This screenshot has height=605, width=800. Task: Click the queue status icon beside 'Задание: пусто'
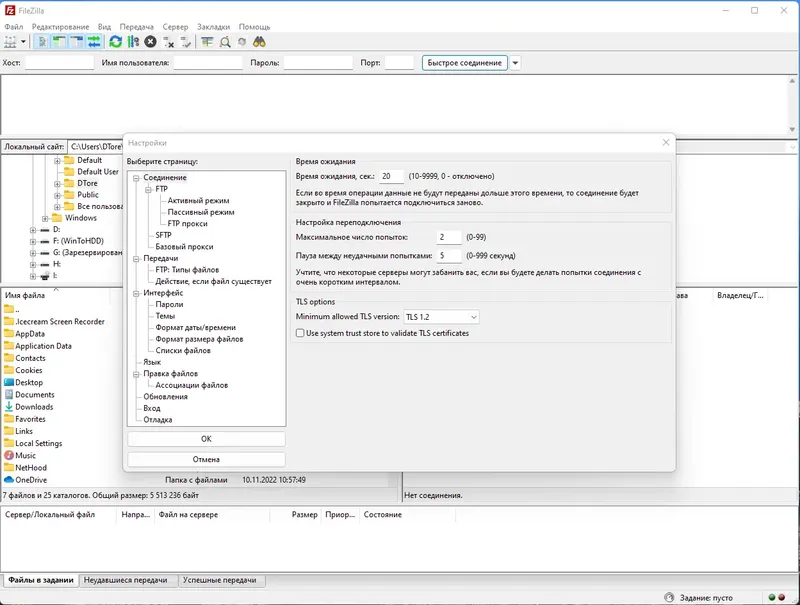pyautogui.click(x=669, y=597)
